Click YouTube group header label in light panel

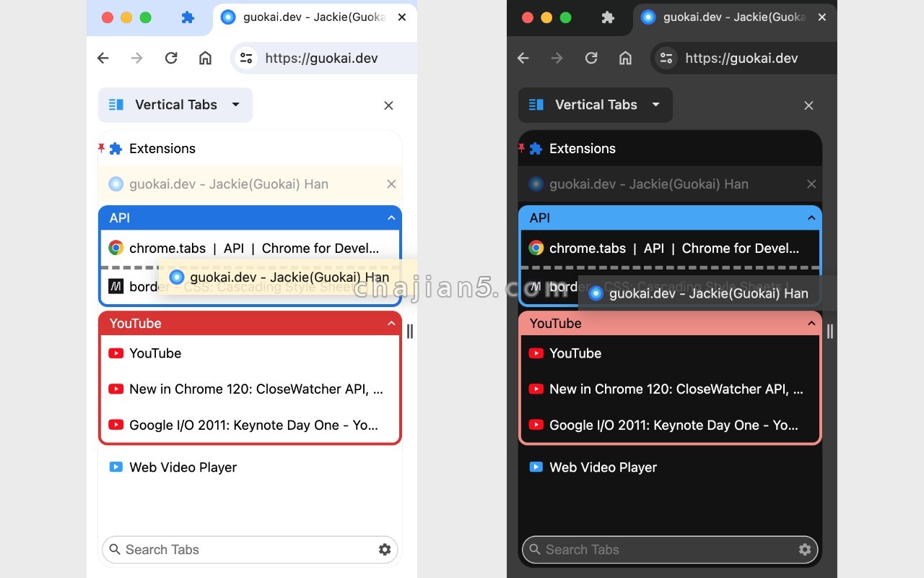coord(135,324)
